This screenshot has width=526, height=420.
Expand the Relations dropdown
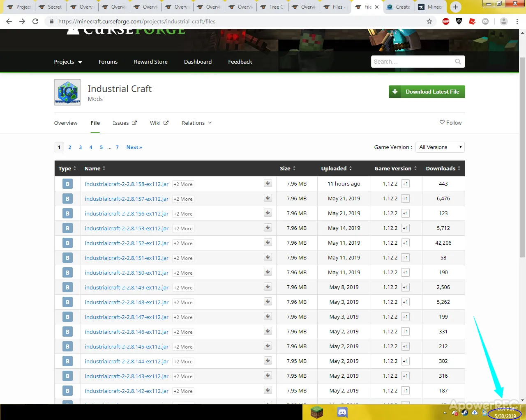pos(197,123)
